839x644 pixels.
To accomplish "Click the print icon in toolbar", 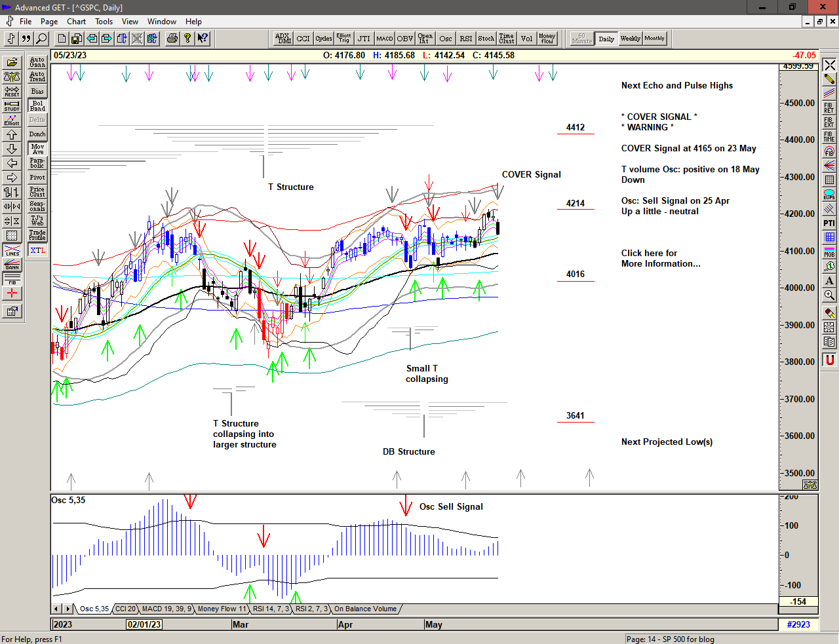I will 172,39.
